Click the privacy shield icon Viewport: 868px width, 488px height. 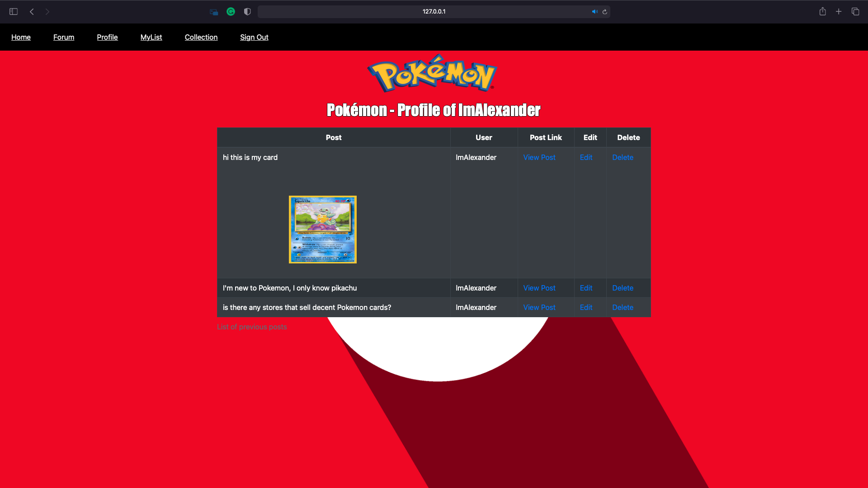pos(247,12)
